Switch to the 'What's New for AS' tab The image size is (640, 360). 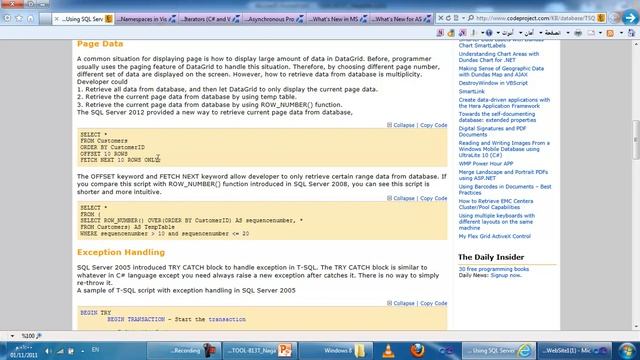click(401, 19)
